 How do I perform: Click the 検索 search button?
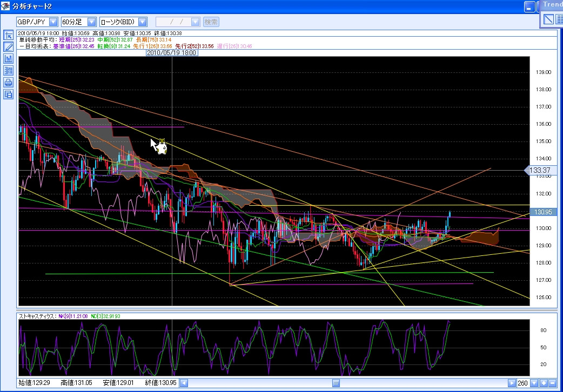click(211, 22)
